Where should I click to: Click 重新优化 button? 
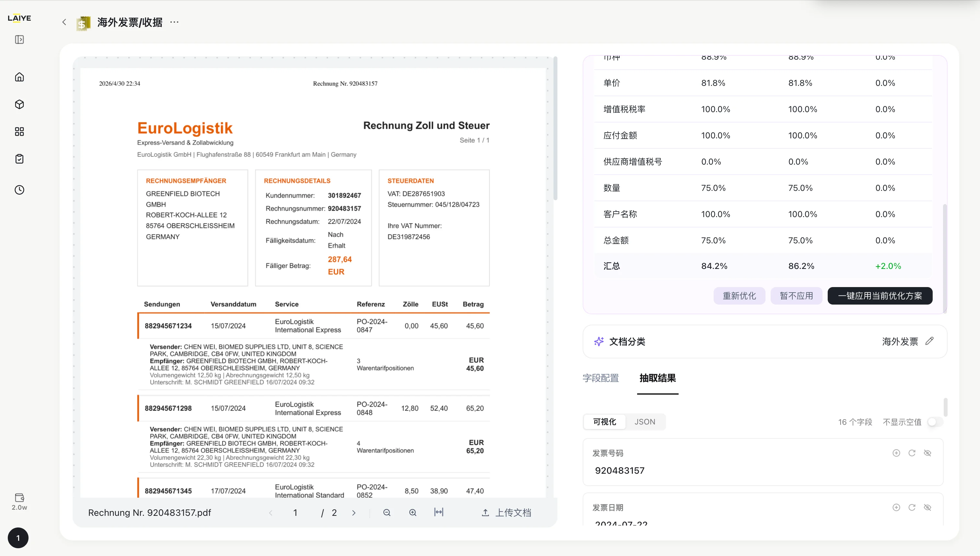[739, 296]
